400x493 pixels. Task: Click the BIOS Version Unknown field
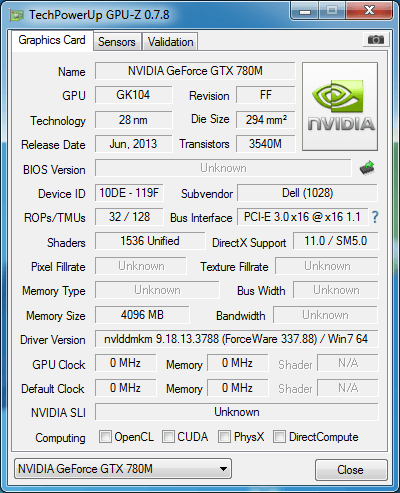pos(223,168)
